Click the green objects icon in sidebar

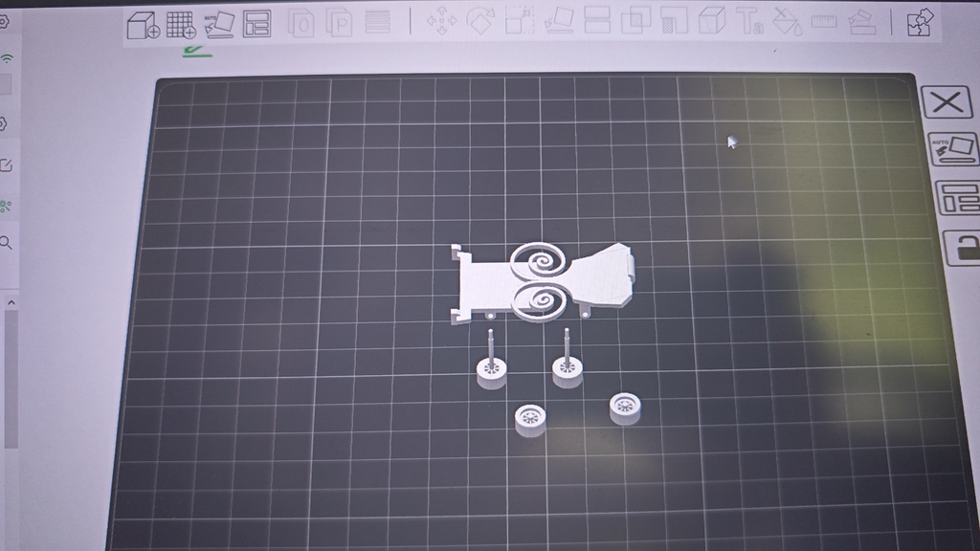pos(7,206)
